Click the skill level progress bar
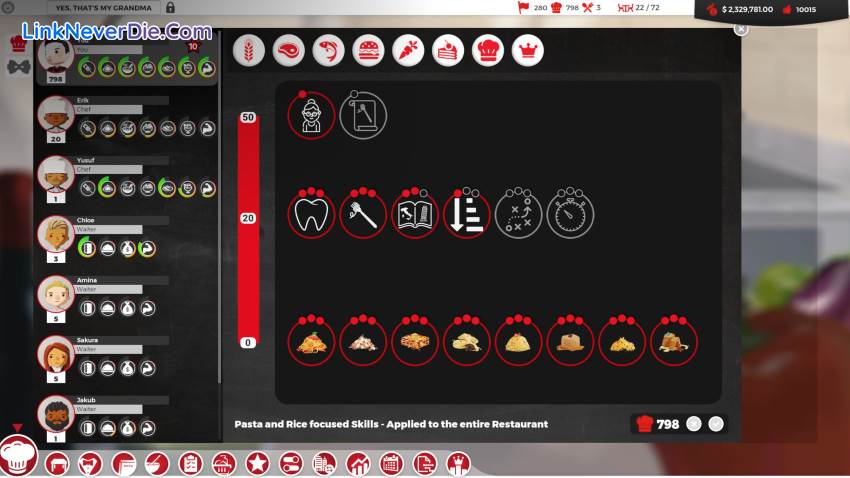The width and height of the screenshot is (850, 478). [248, 230]
